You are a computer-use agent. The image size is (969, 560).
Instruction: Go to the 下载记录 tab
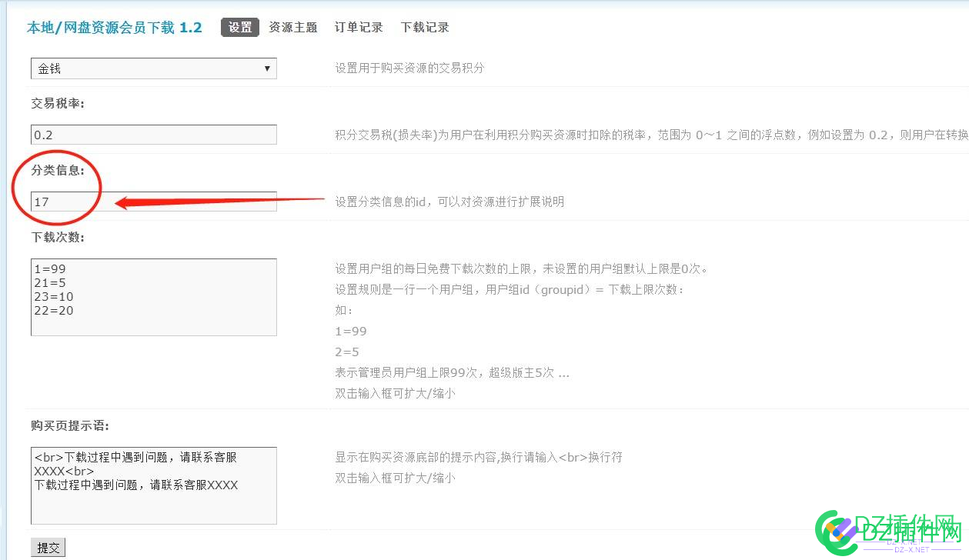pos(425,27)
